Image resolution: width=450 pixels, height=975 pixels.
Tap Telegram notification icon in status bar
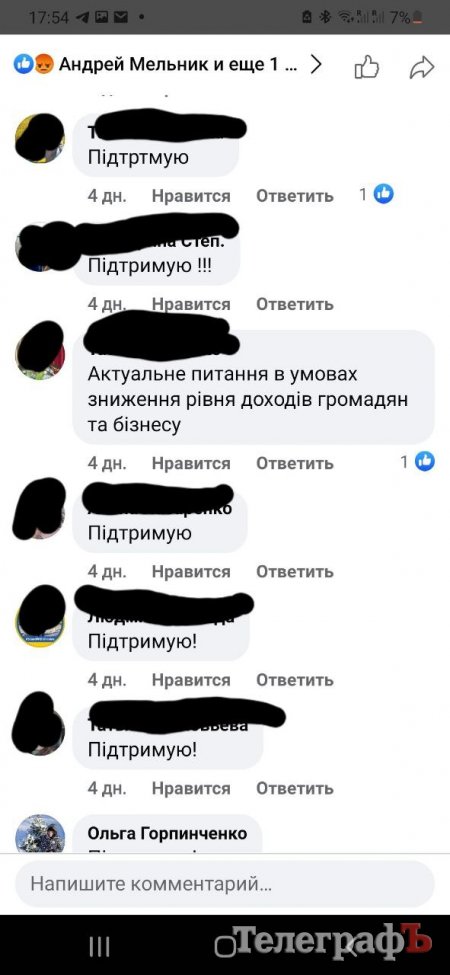coord(81,17)
